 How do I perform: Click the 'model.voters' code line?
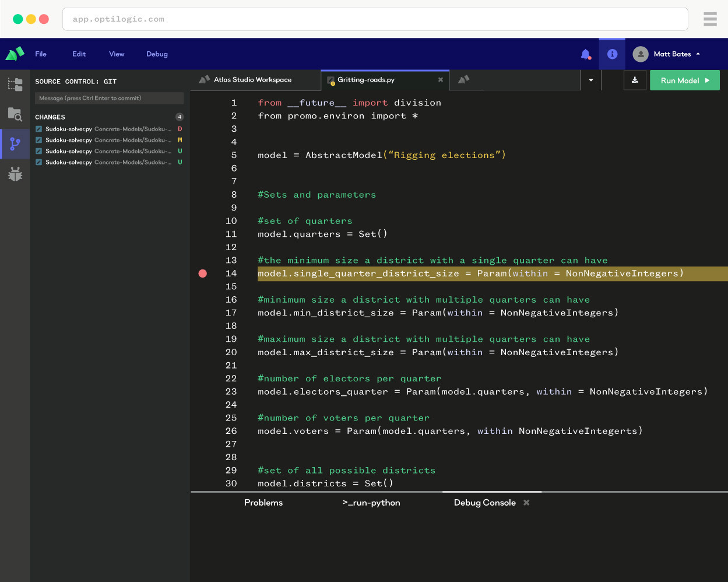click(450, 431)
